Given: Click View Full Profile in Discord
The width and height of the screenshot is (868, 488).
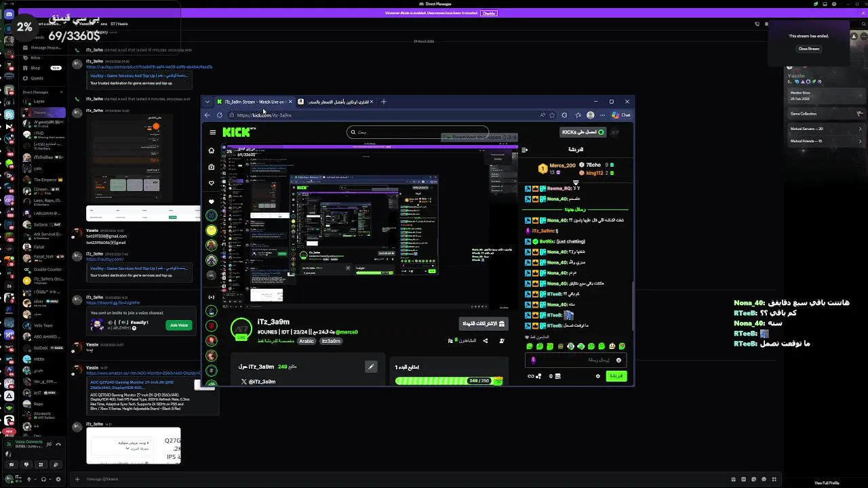Looking at the screenshot, I should click(x=827, y=483).
